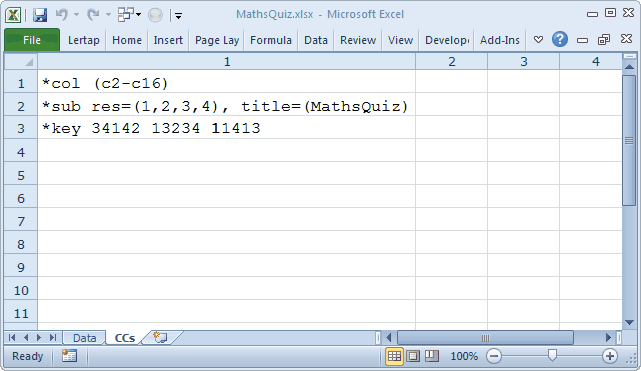Open the Formulas ribbon tab
This screenshot has width=641, height=371.
point(271,40)
